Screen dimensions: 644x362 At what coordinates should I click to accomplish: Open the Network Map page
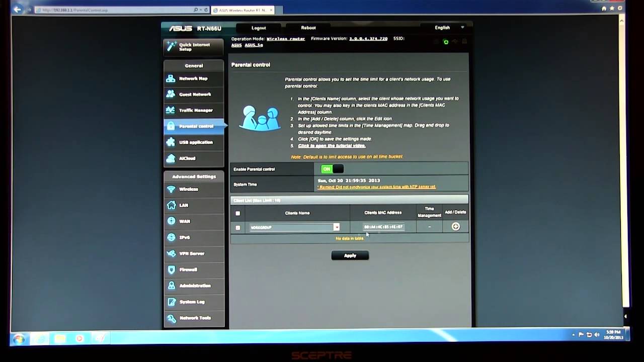tap(194, 78)
